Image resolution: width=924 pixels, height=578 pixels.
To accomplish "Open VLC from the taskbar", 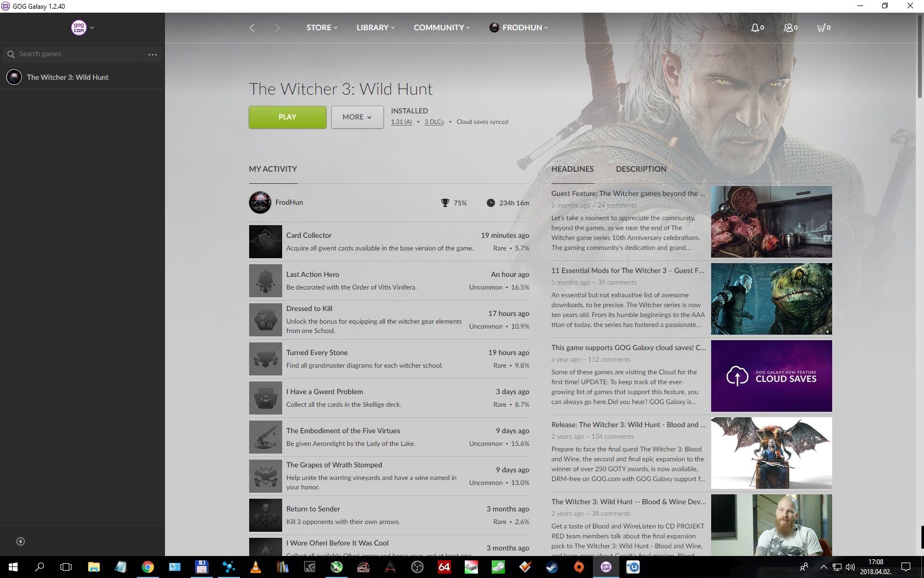I will tap(255, 567).
